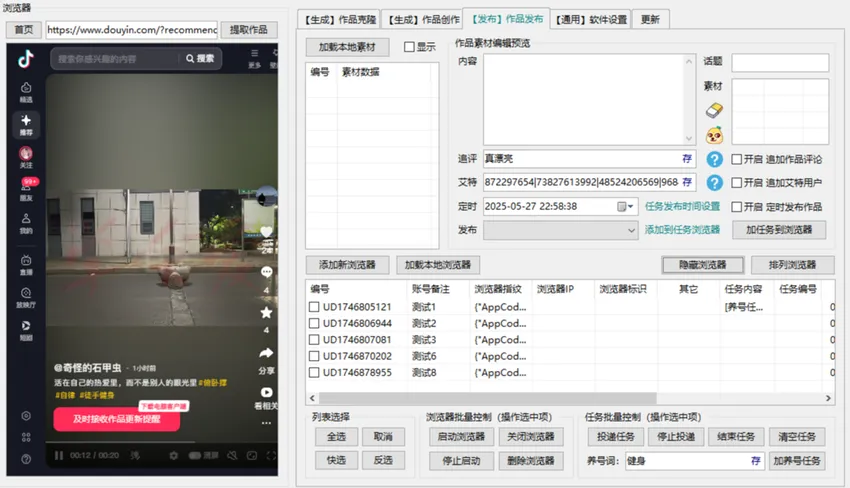
Task: Favorite the video with star icon
Action: 266,312
